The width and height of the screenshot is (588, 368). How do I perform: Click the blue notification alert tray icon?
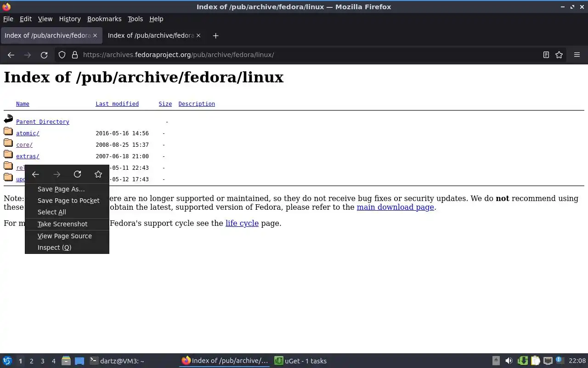point(559,361)
